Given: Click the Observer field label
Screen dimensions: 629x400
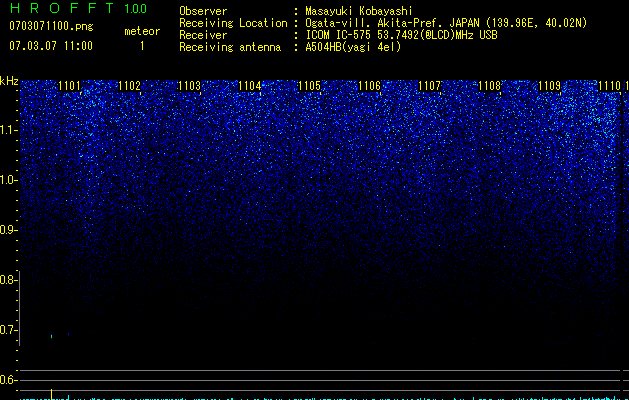Looking at the screenshot, I should click(x=203, y=11).
